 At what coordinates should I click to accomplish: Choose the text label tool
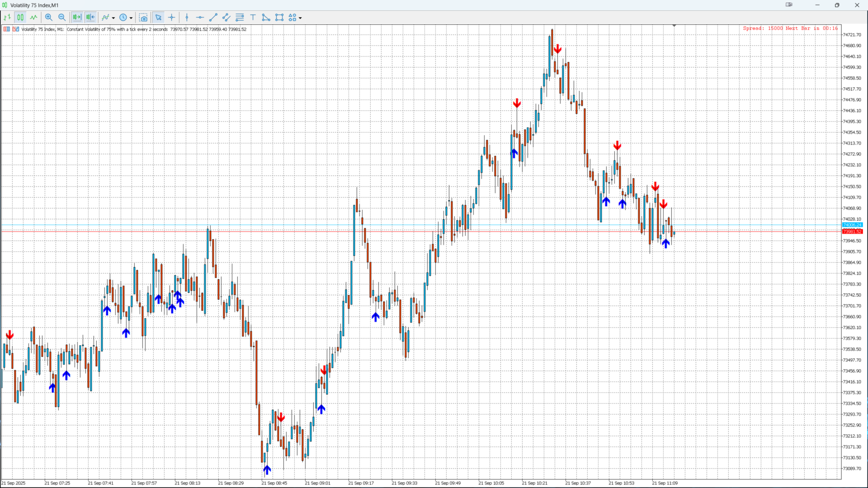(253, 18)
